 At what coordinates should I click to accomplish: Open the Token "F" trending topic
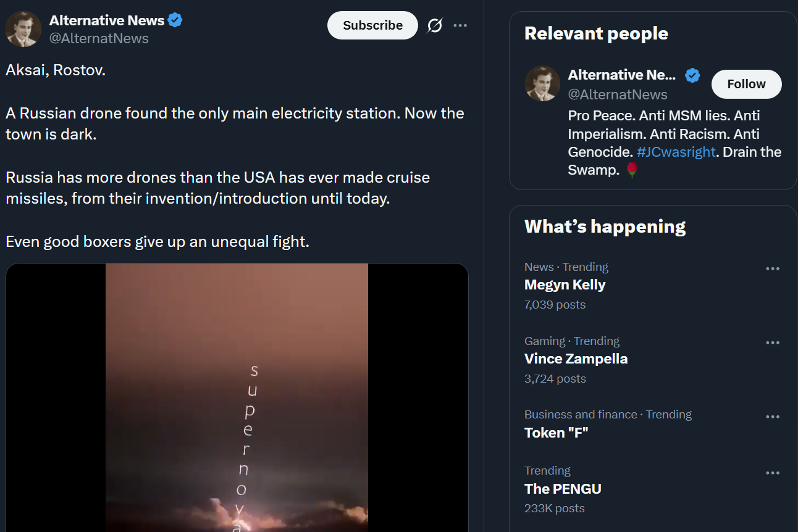pos(556,433)
